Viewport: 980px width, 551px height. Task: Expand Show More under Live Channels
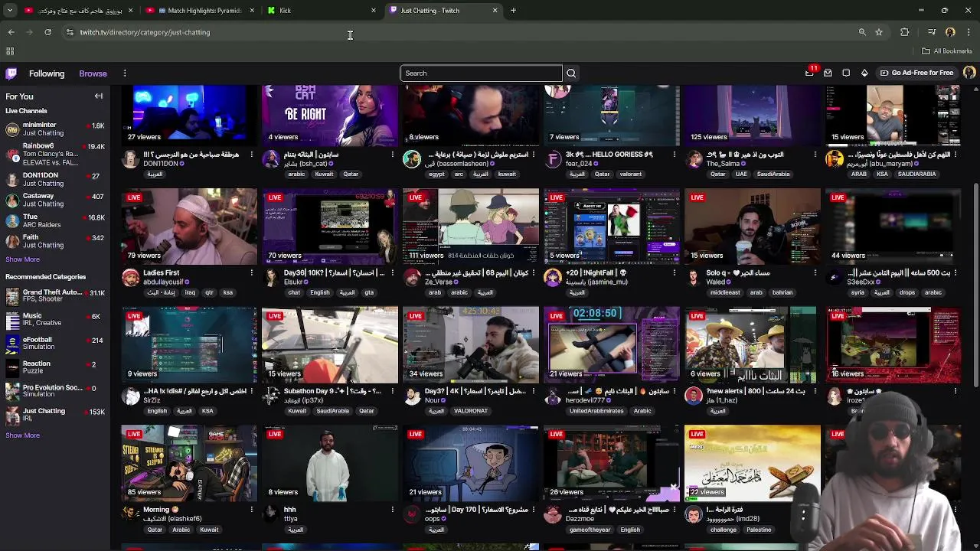click(22, 259)
